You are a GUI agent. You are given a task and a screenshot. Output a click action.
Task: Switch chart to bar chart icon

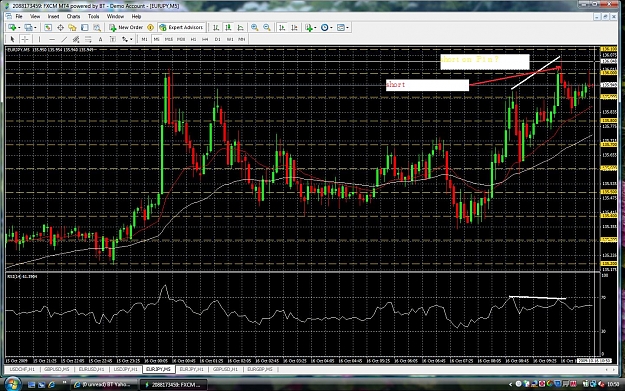[216, 28]
